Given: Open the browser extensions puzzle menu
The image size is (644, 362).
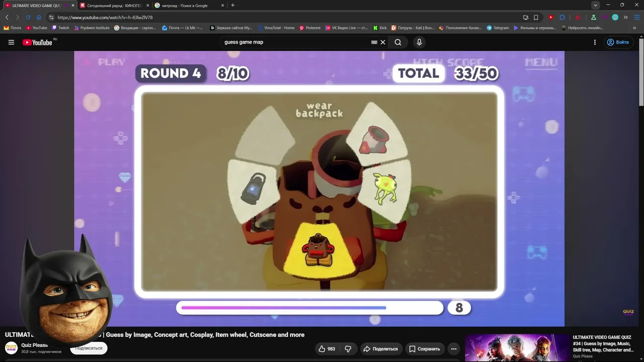Looking at the screenshot, I should (x=562, y=17).
